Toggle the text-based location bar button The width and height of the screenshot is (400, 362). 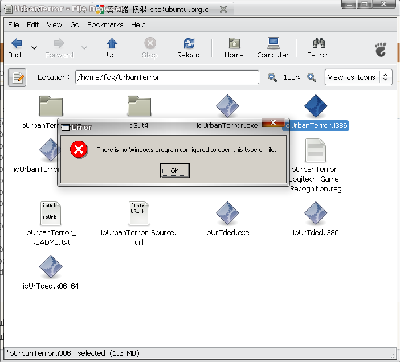tap(17, 78)
